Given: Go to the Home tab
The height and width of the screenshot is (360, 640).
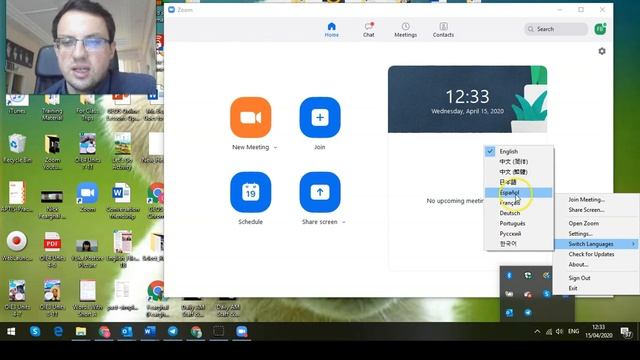Looking at the screenshot, I should coord(331,30).
